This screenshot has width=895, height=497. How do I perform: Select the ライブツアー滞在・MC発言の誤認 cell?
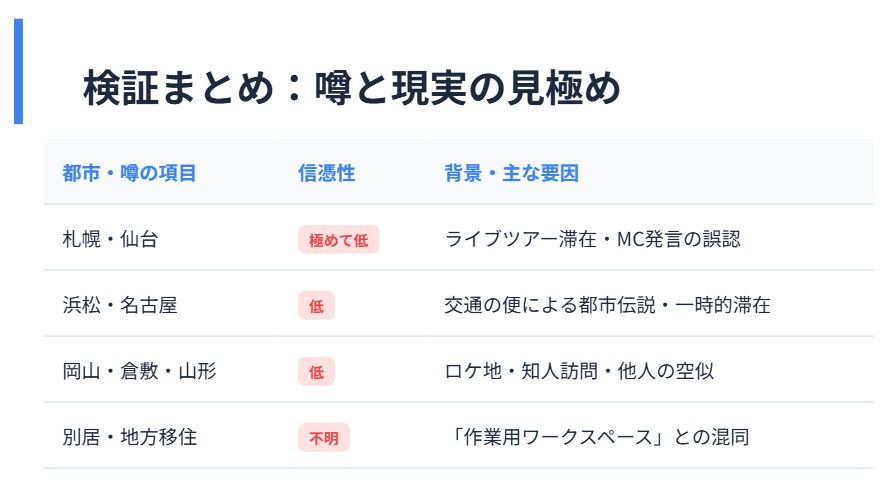(x=592, y=239)
